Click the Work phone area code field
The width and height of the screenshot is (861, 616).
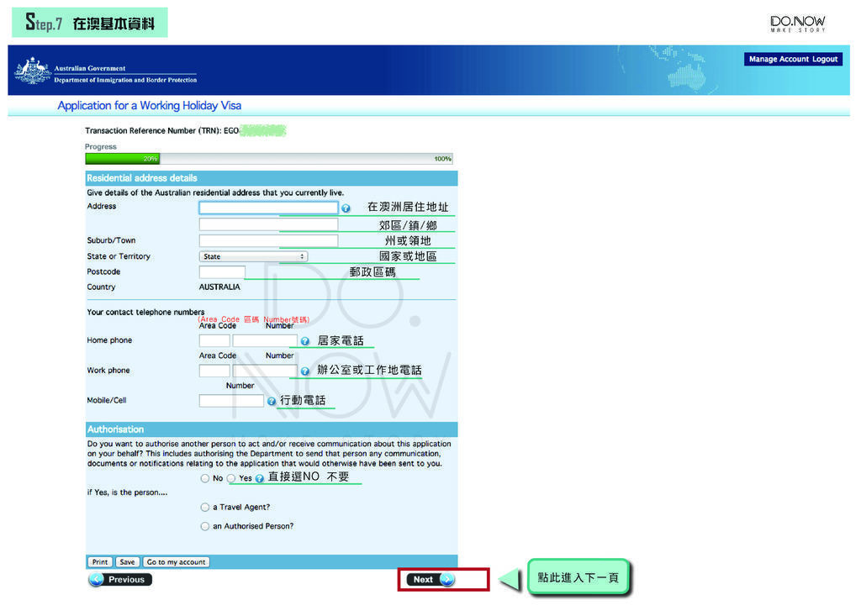point(214,371)
